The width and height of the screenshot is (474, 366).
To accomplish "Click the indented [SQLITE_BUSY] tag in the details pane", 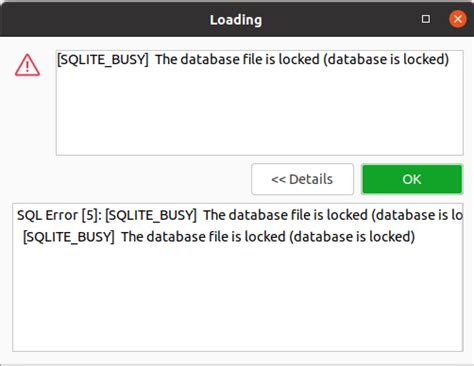I will tap(69, 237).
